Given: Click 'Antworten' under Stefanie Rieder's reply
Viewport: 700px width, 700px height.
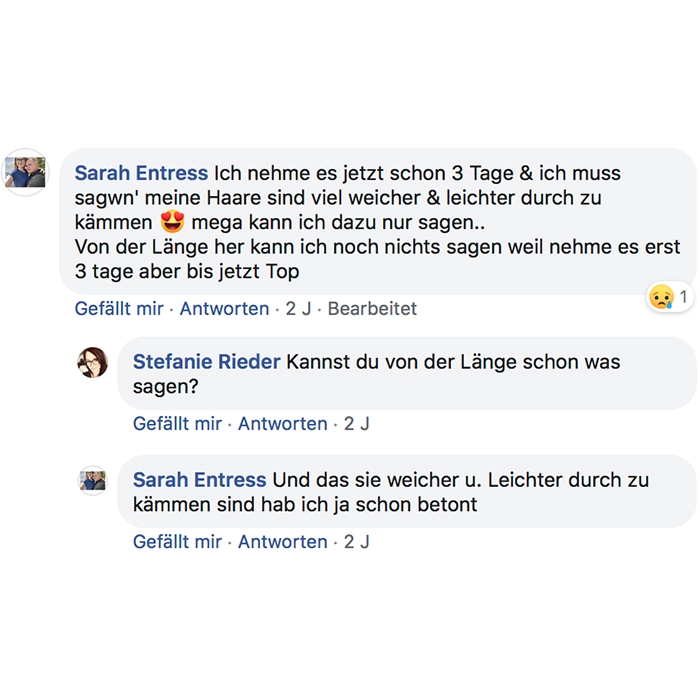Looking at the screenshot, I should [x=282, y=424].
